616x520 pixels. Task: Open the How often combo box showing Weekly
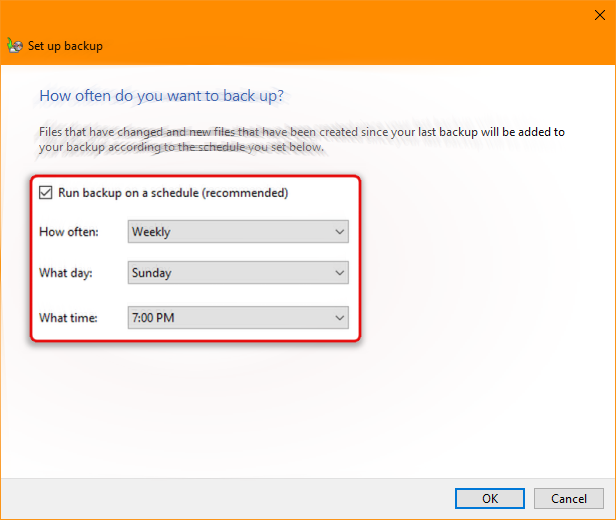[238, 232]
